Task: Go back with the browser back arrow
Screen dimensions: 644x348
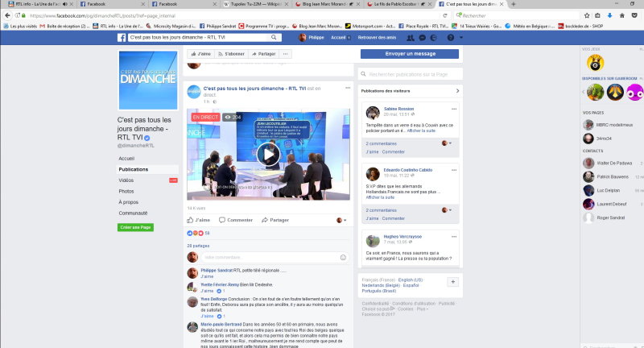Action: pos(7,15)
